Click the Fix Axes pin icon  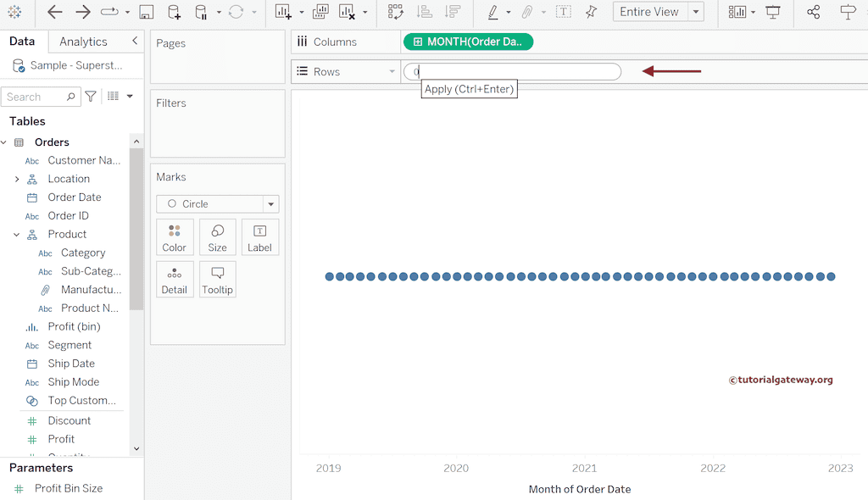coord(591,12)
